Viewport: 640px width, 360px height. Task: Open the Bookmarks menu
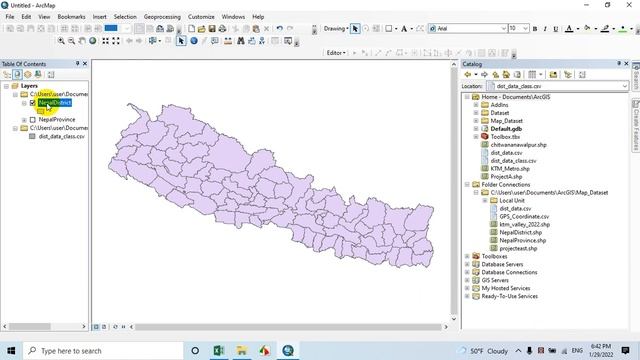pos(71,17)
